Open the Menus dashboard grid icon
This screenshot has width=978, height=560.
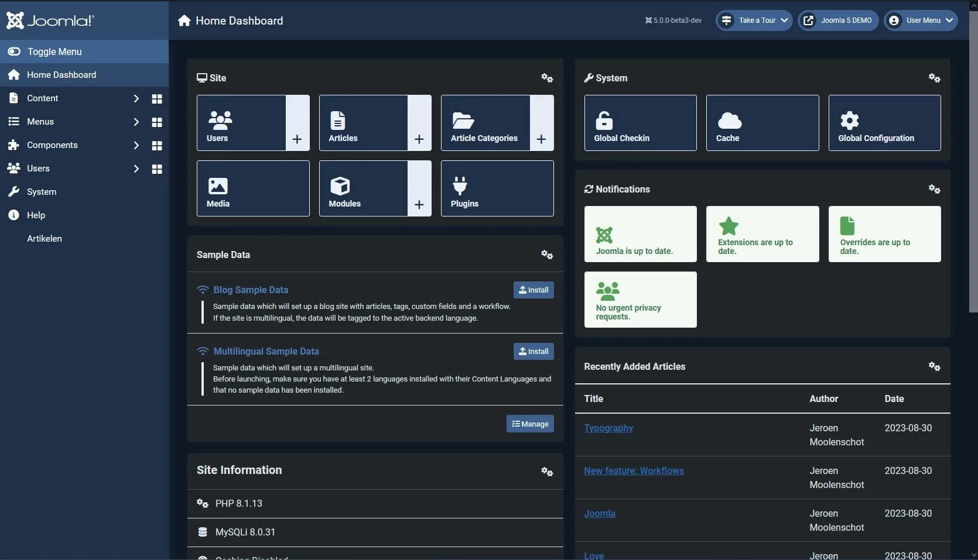[156, 122]
